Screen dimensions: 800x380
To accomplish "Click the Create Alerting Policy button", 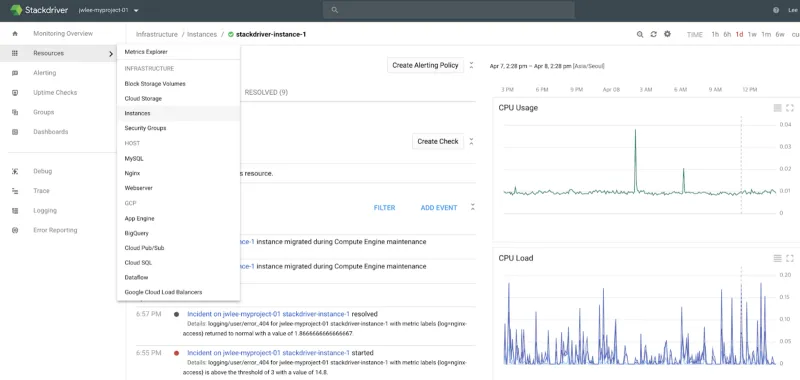I will pos(426,65).
